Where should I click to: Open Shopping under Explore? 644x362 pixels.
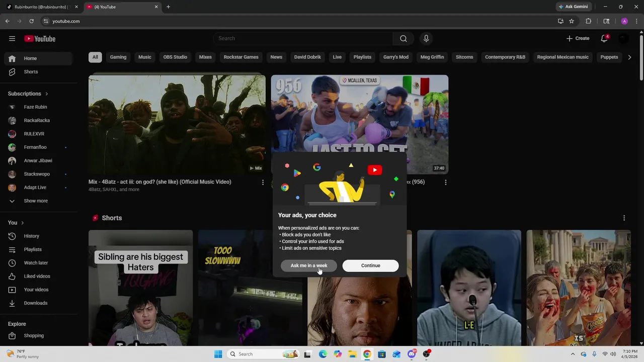39,335
